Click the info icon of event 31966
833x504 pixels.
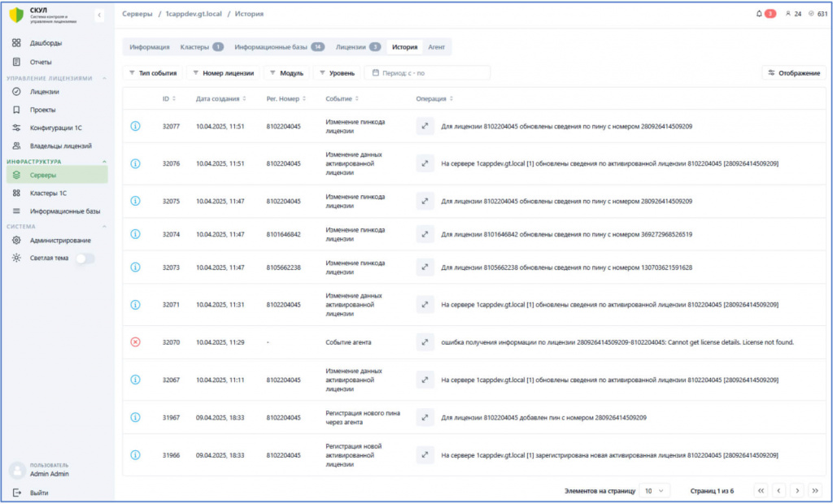[x=136, y=455]
